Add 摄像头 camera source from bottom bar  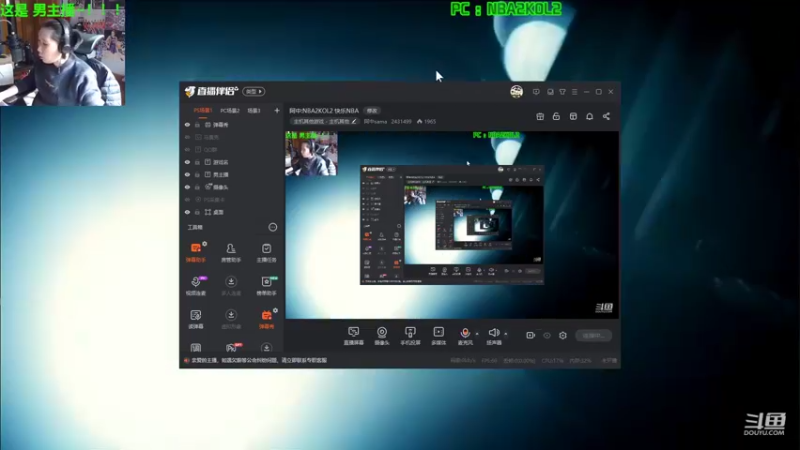click(x=382, y=336)
